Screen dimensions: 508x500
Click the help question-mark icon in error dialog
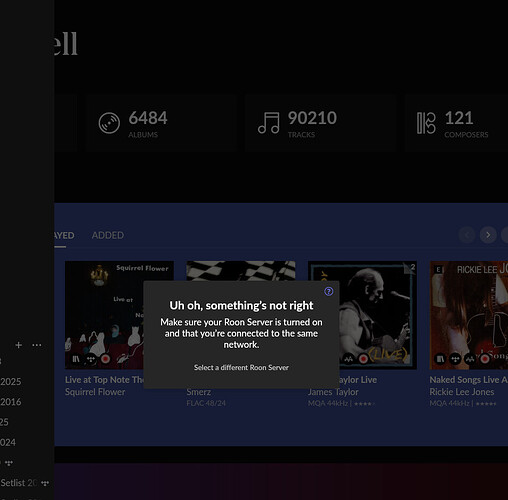pos(329,291)
